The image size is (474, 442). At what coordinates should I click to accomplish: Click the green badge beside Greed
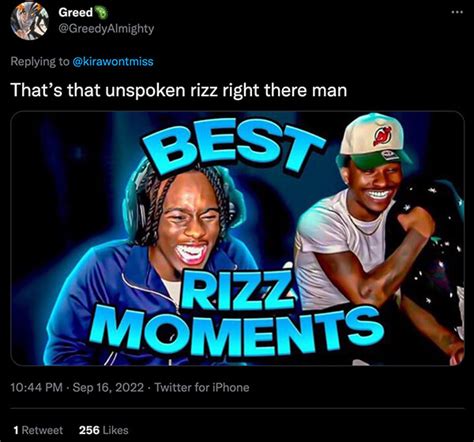click(102, 12)
